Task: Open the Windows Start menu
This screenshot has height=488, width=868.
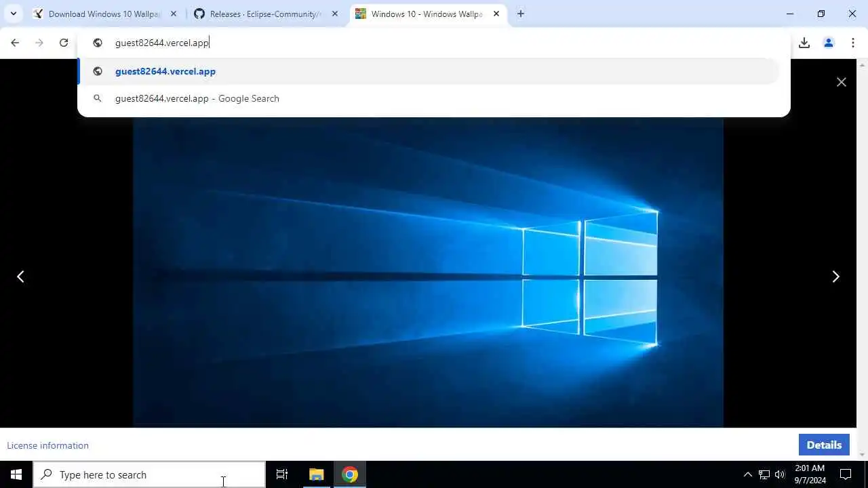Action: pos(16,474)
